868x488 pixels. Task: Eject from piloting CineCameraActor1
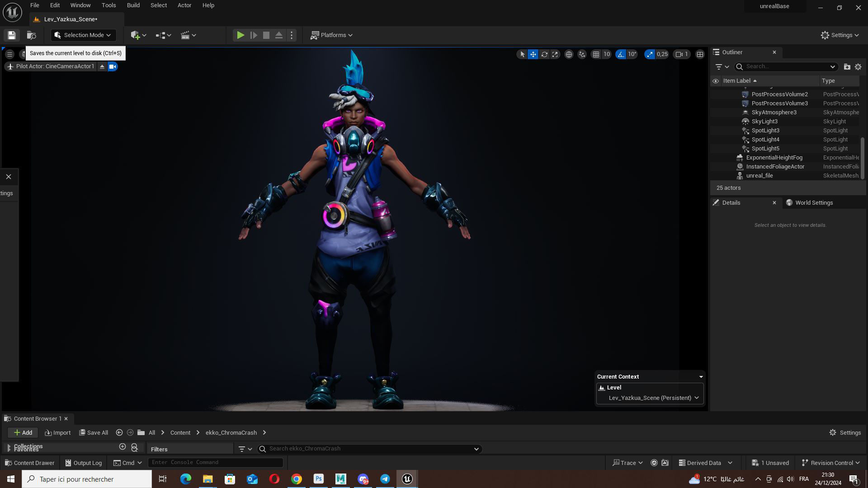tap(102, 66)
